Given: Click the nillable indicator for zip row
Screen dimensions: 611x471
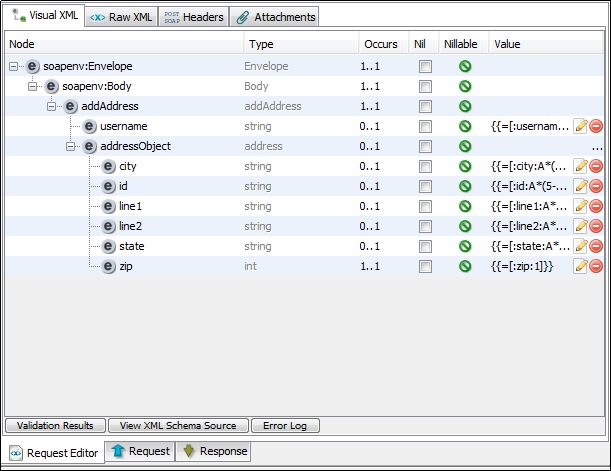Looking at the screenshot, I should [465, 266].
